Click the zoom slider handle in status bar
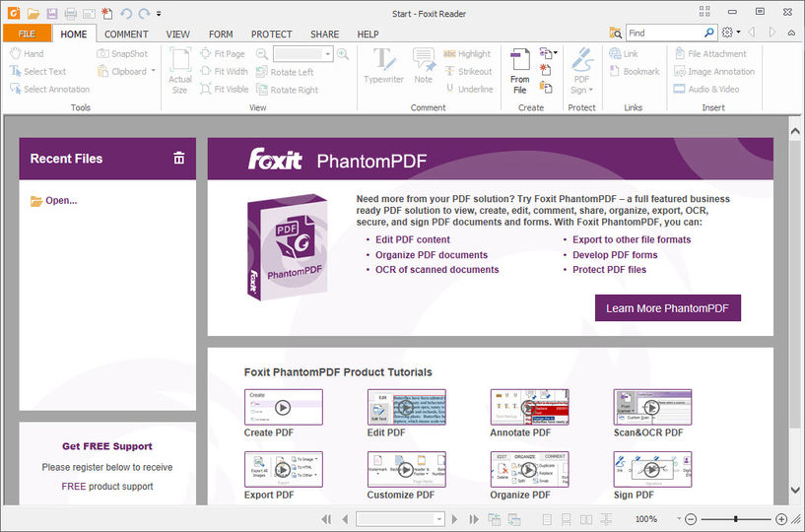Screen dimensions: 805x532 point(736,519)
